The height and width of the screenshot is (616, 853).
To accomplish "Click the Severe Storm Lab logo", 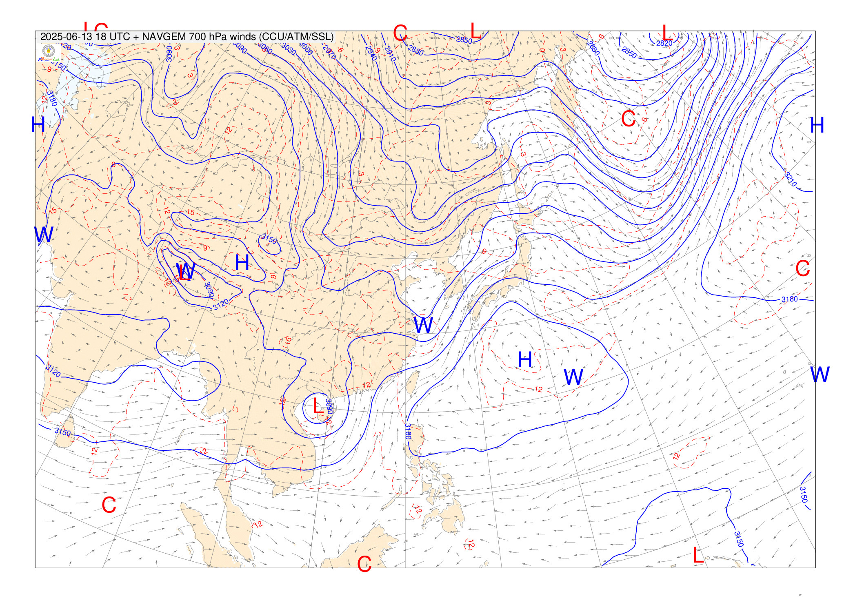I will (49, 60).
